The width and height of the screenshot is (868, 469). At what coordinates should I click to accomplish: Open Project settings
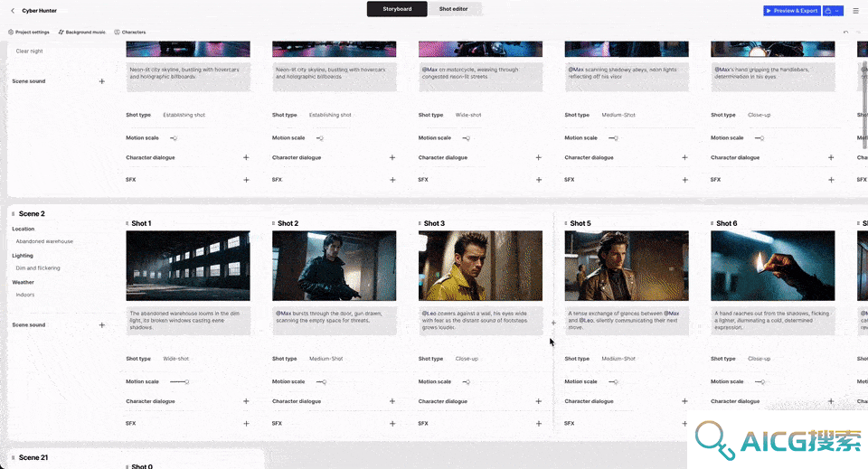pos(29,32)
